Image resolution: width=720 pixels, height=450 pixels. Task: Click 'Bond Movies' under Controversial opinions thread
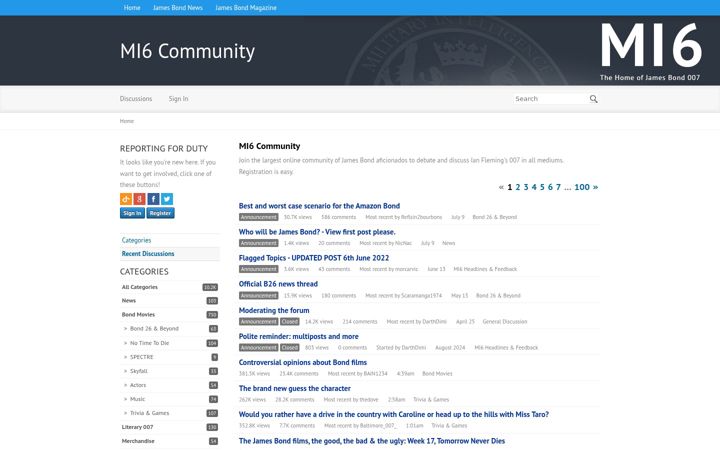click(x=437, y=374)
